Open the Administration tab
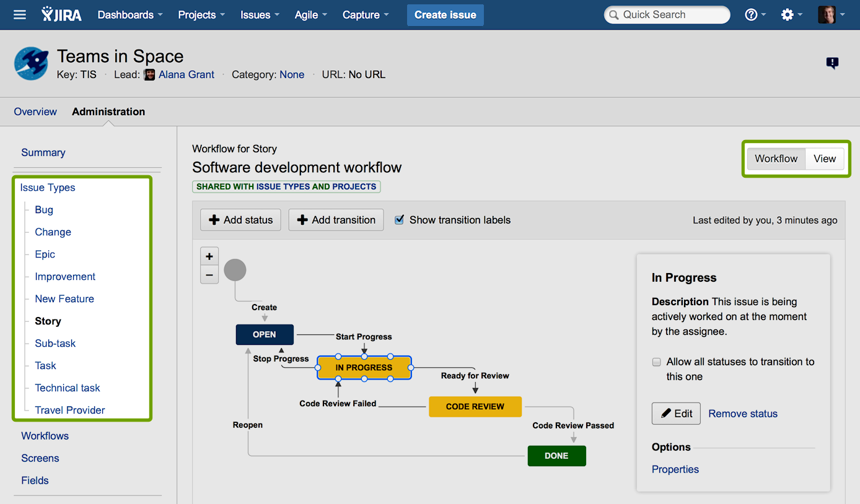860x504 pixels. coord(108,111)
